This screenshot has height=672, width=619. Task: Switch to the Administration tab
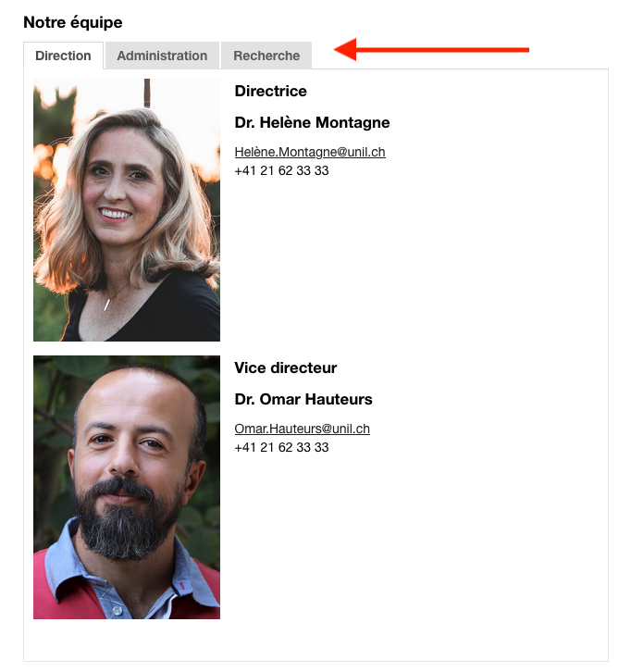(x=162, y=56)
